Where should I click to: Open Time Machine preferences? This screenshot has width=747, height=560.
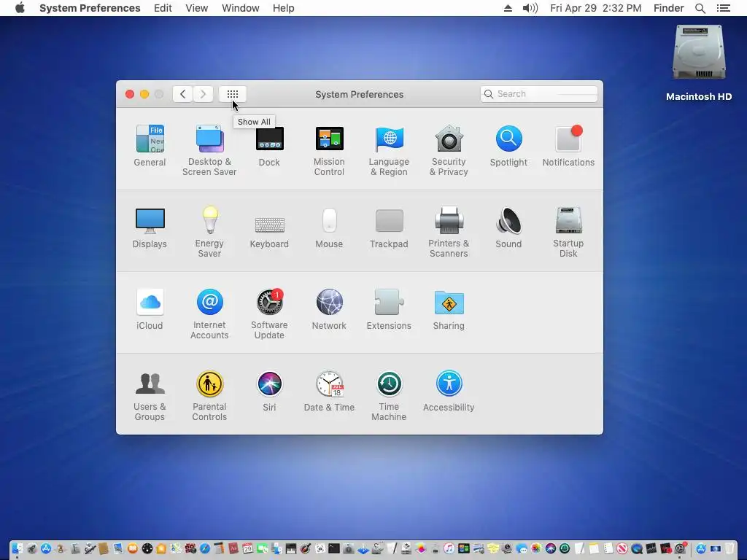[389, 396]
